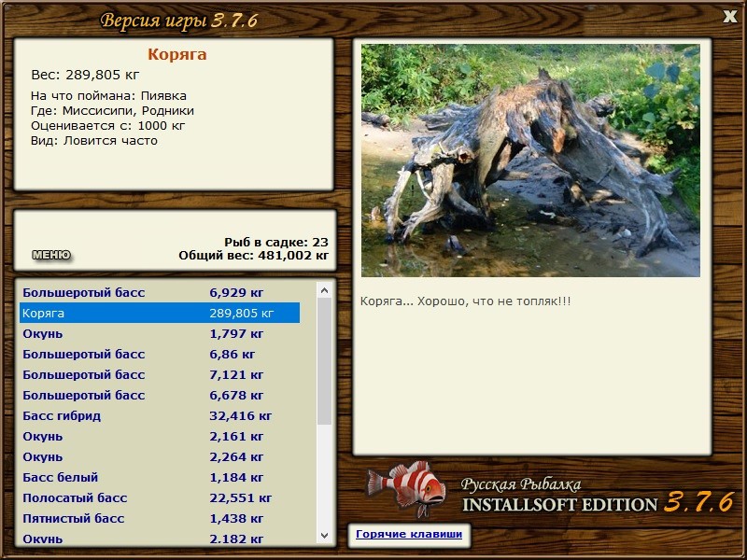Select the highlighted Коряга 289,805 кг row

(160, 313)
